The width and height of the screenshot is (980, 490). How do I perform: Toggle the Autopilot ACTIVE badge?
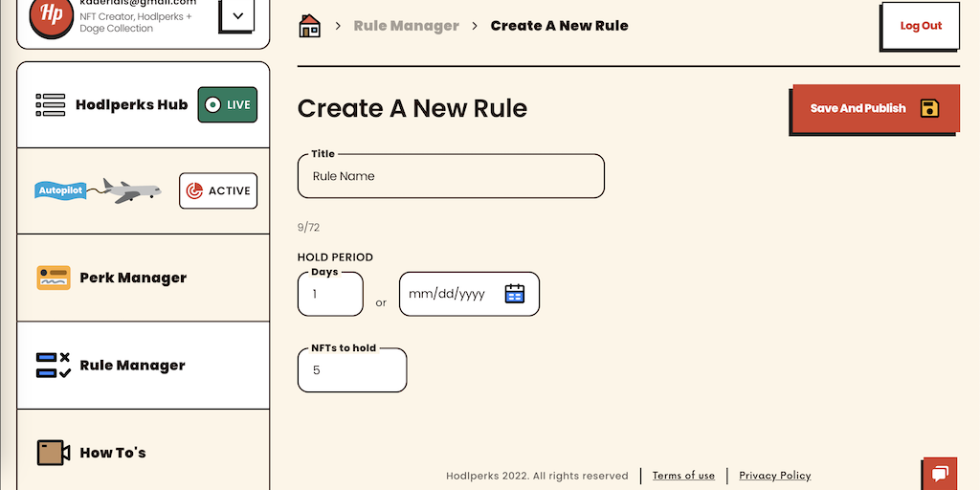[x=218, y=190]
